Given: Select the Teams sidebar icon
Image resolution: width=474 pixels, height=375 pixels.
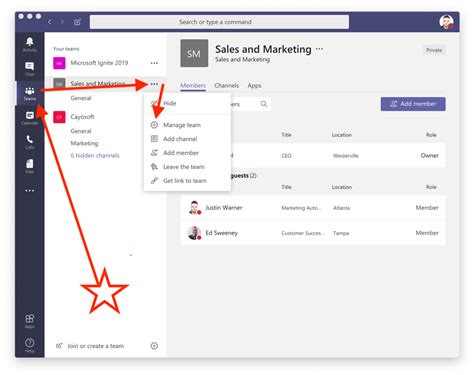Looking at the screenshot, I should coord(29,93).
